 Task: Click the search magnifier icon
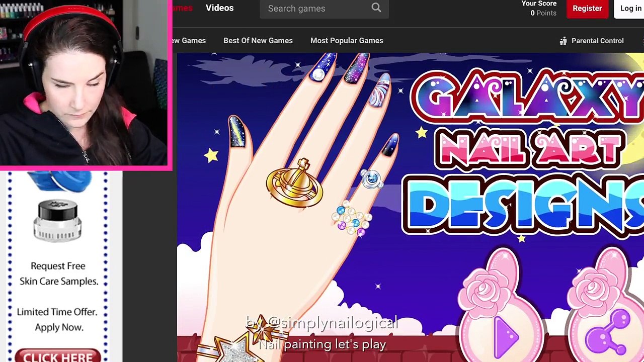[x=376, y=8]
